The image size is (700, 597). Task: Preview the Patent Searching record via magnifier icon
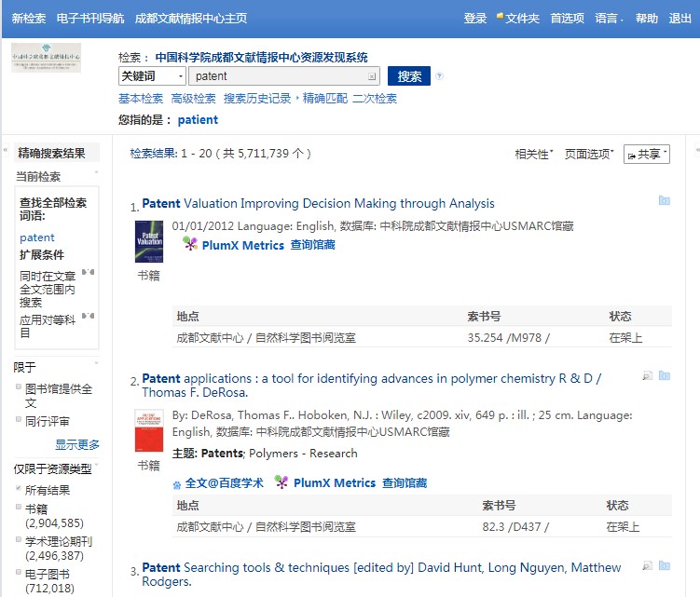click(647, 565)
